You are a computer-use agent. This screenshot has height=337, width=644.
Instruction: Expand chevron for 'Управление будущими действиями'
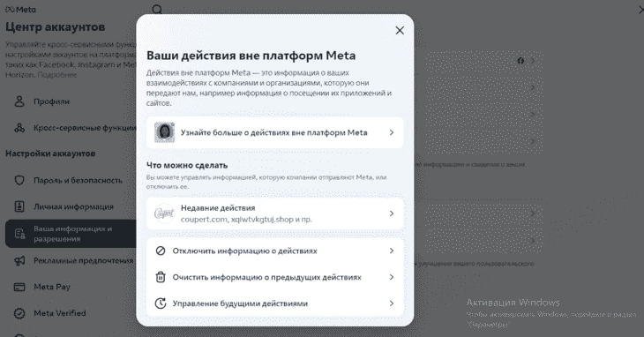(x=392, y=303)
